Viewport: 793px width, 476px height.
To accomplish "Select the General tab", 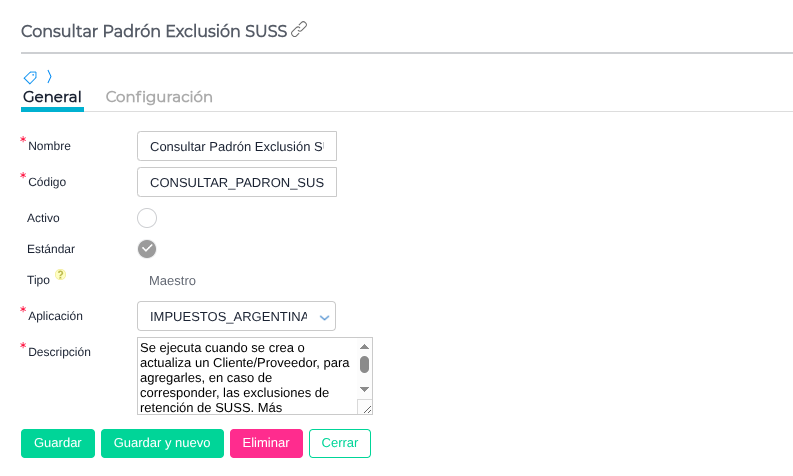I will (x=52, y=97).
